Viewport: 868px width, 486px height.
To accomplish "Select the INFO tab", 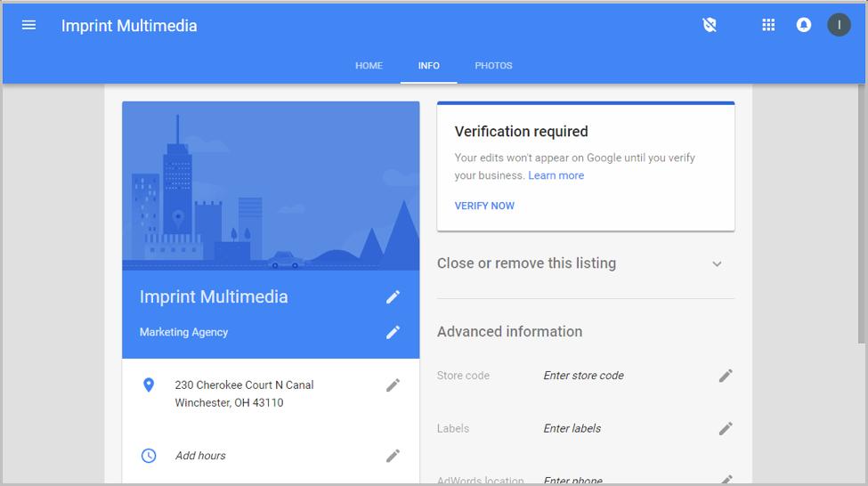I will [x=428, y=65].
